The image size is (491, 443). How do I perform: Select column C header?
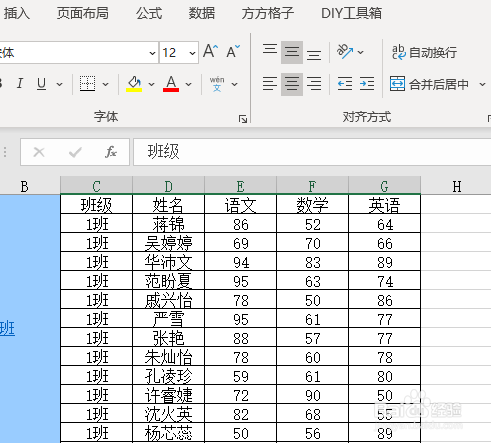point(96,186)
